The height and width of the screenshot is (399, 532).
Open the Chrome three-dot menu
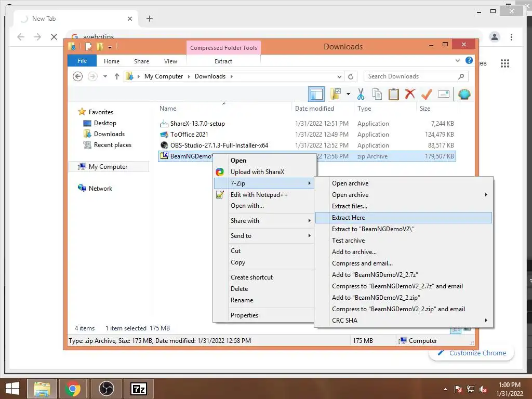pos(511,37)
